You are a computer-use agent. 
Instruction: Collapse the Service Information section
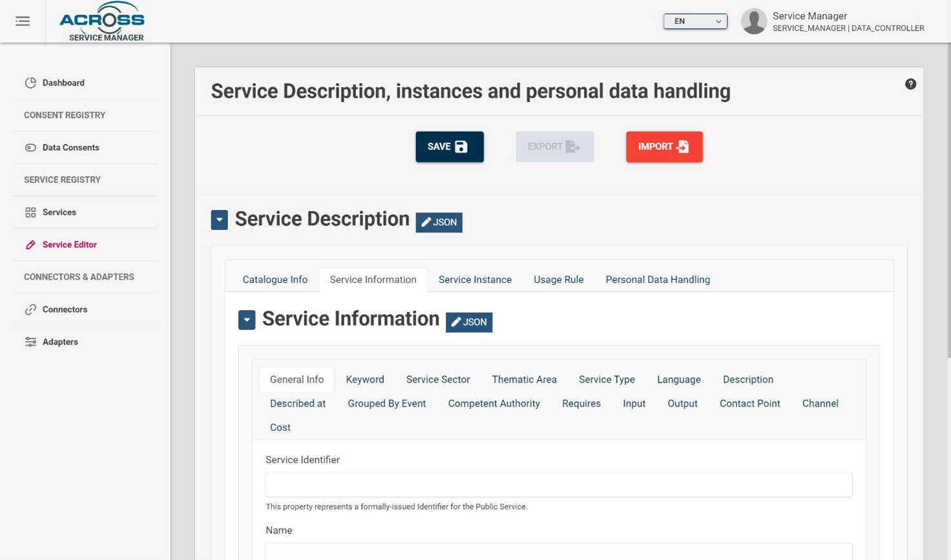click(247, 320)
